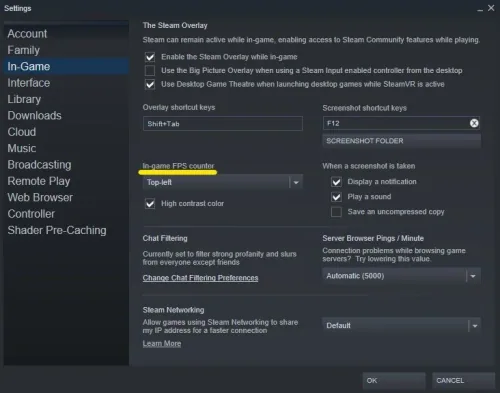Enable Big Picture Overlay checkbox
The image size is (500, 393).
[150, 71]
